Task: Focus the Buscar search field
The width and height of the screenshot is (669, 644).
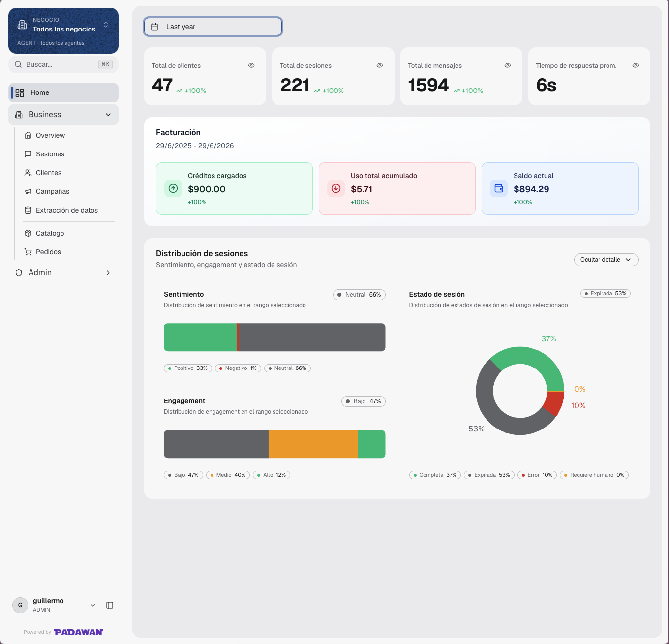Action: (x=63, y=64)
